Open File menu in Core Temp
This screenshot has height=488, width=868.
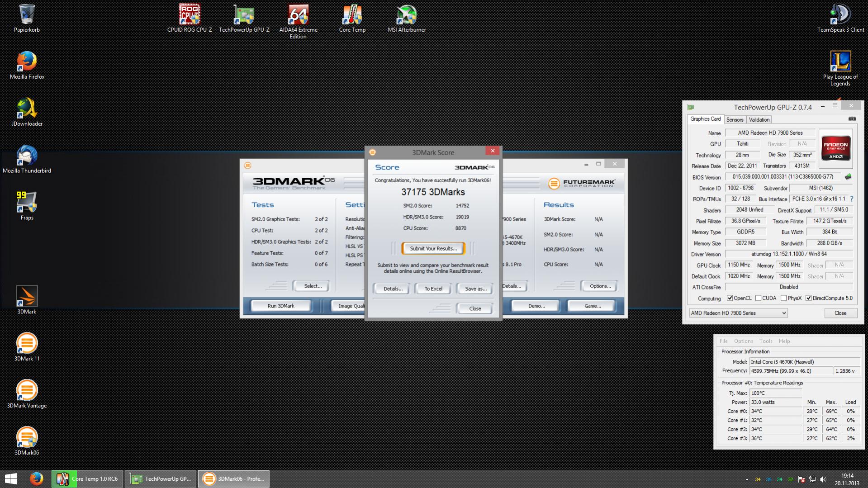(724, 341)
